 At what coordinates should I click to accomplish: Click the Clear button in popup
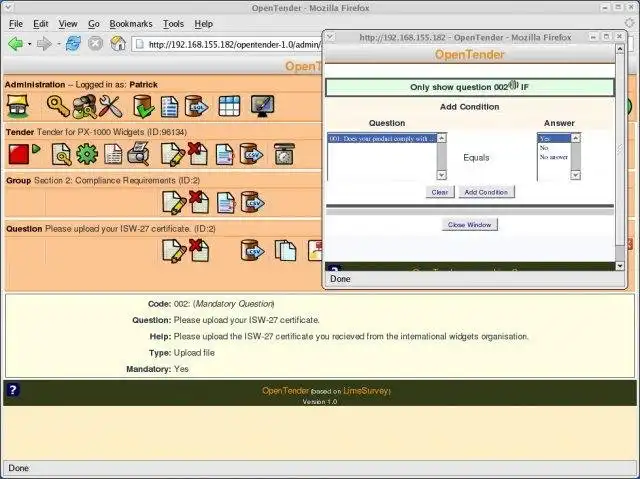coord(440,192)
